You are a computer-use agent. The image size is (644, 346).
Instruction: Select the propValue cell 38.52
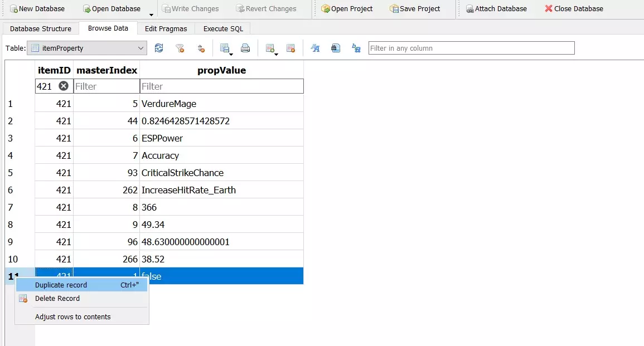(x=222, y=259)
